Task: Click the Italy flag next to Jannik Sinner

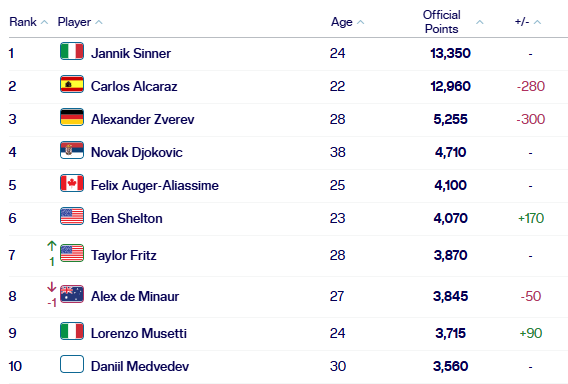Action: pyautogui.click(x=72, y=51)
